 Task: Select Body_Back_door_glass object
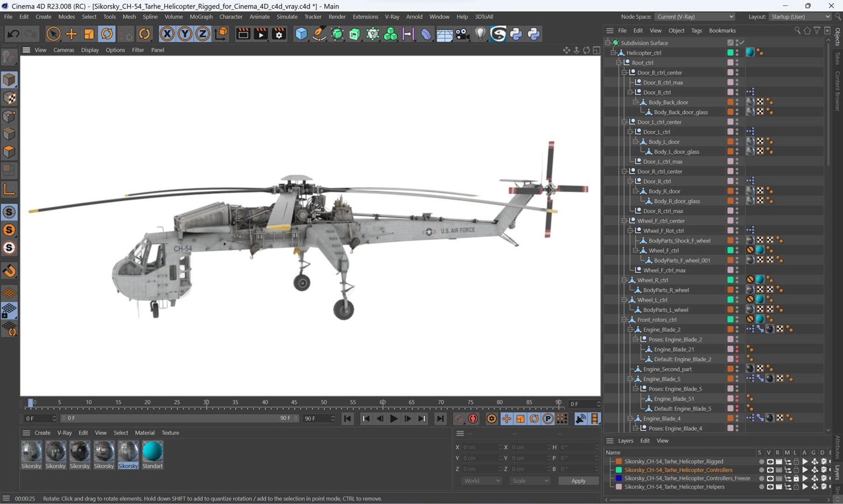tap(681, 112)
